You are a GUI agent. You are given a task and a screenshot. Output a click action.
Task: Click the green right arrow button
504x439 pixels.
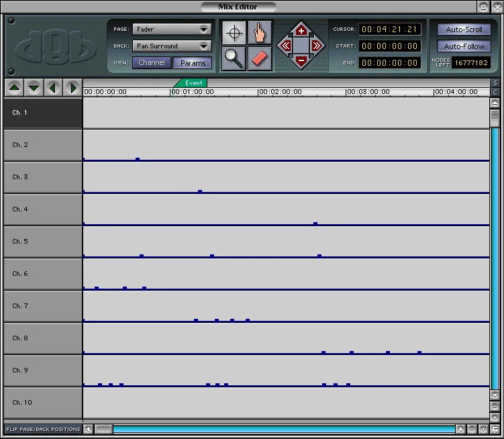(x=73, y=87)
